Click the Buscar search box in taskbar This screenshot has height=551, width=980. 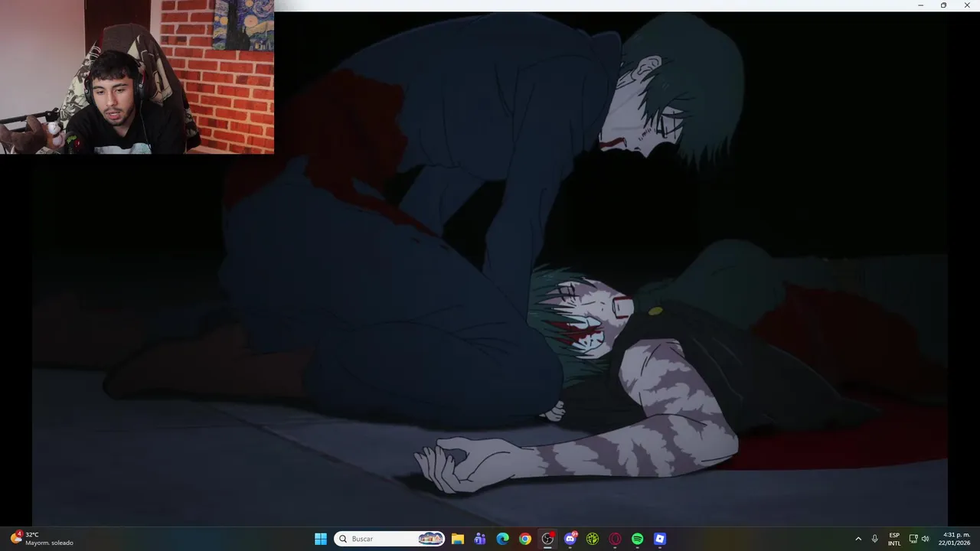click(390, 539)
